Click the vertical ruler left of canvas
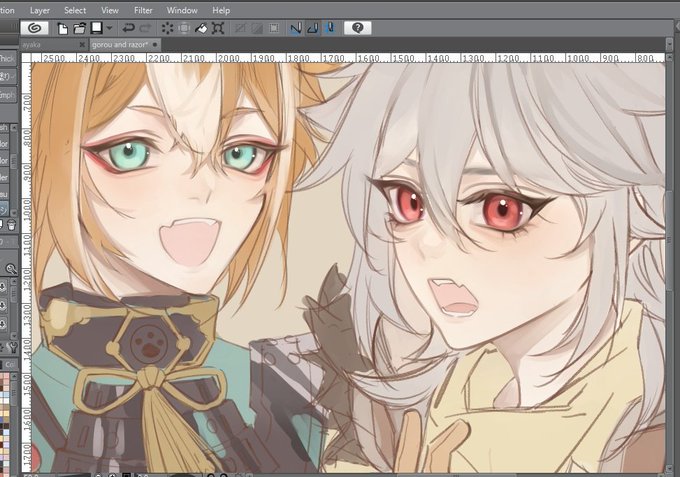 [26, 267]
